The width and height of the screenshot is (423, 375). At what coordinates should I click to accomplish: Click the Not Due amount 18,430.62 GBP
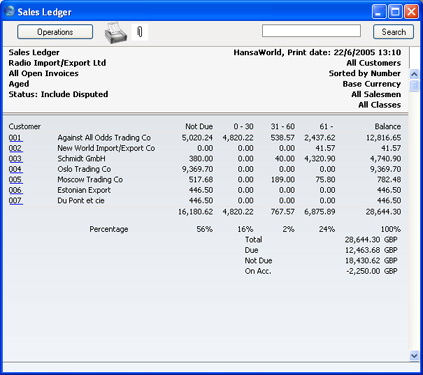click(371, 261)
